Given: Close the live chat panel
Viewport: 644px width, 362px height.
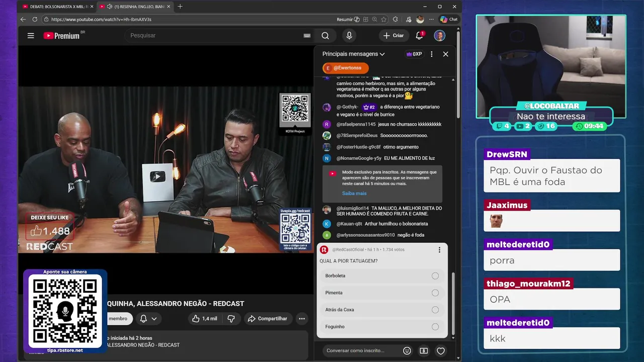Looking at the screenshot, I should 445,54.
